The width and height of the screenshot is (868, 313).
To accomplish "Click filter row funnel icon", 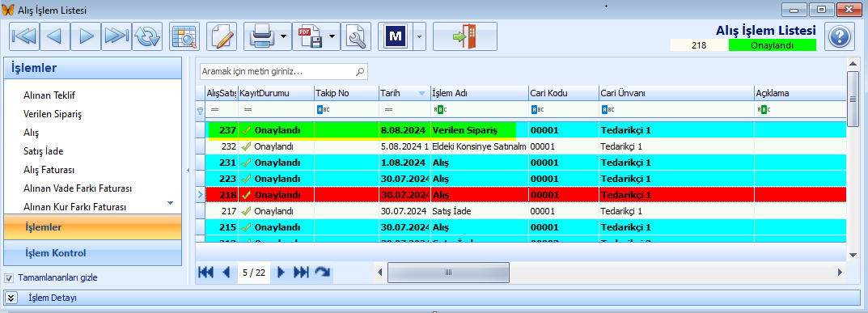I will click(x=201, y=110).
